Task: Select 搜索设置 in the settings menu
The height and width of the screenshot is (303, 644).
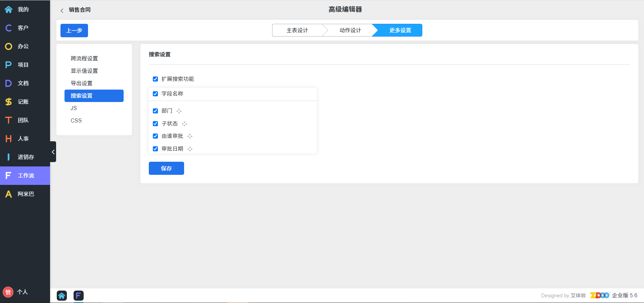Action: click(x=94, y=96)
